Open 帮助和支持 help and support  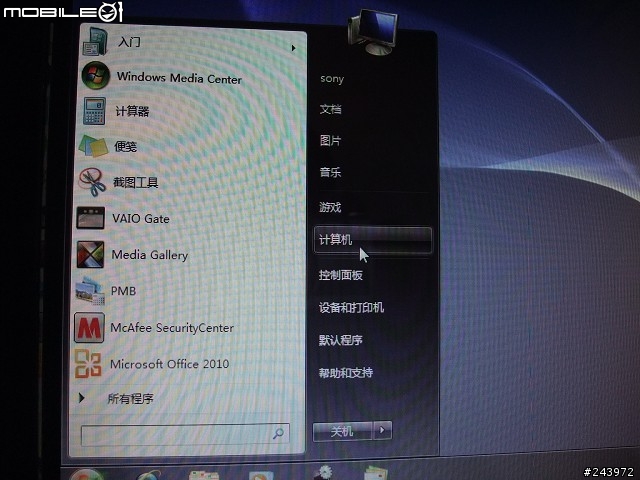pos(345,372)
